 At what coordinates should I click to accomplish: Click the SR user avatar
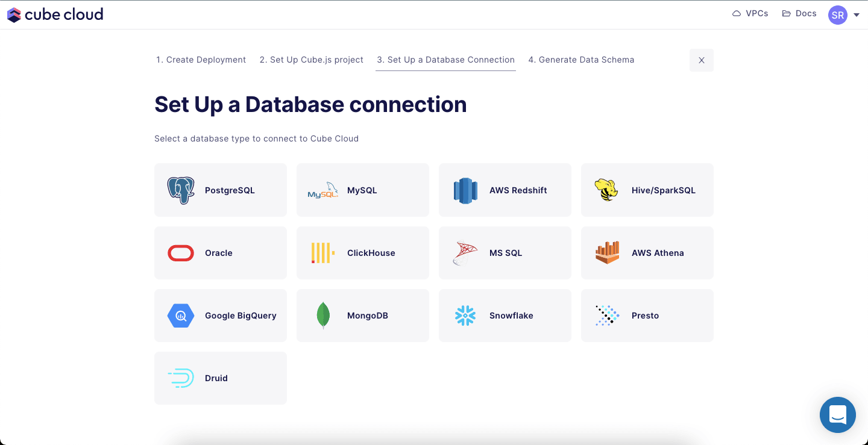(837, 15)
